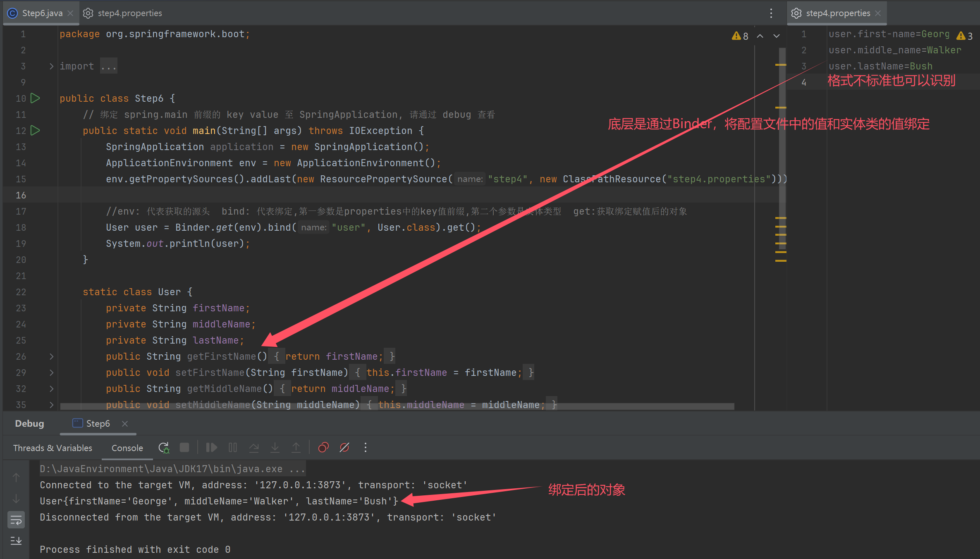
Task: Click the editor horizontal scrollbar
Action: click(397, 406)
